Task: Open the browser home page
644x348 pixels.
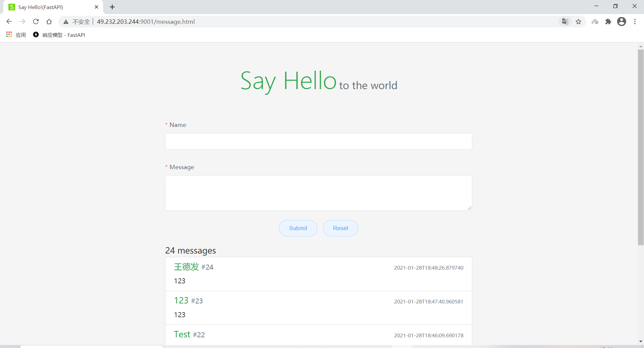Action: (x=49, y=21)
